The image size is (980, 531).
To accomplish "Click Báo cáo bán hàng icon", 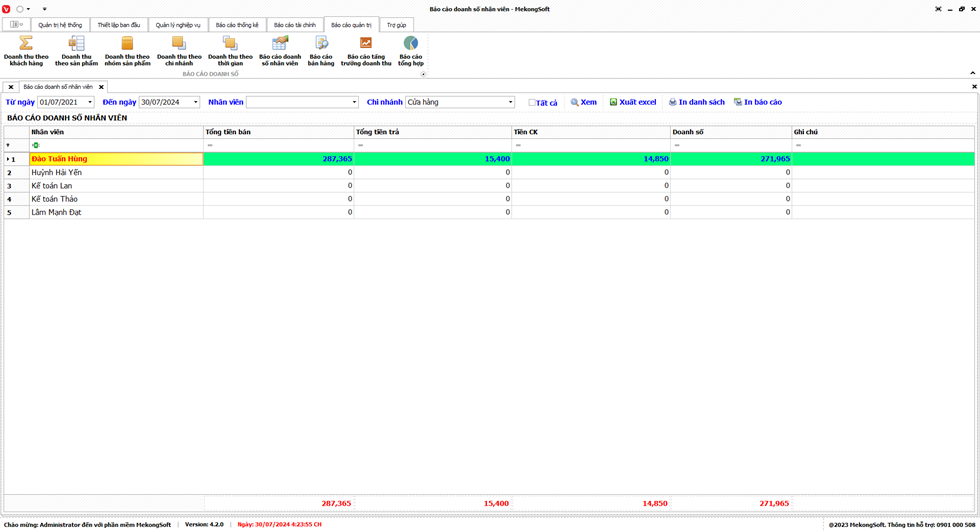I will coord(321,50).
